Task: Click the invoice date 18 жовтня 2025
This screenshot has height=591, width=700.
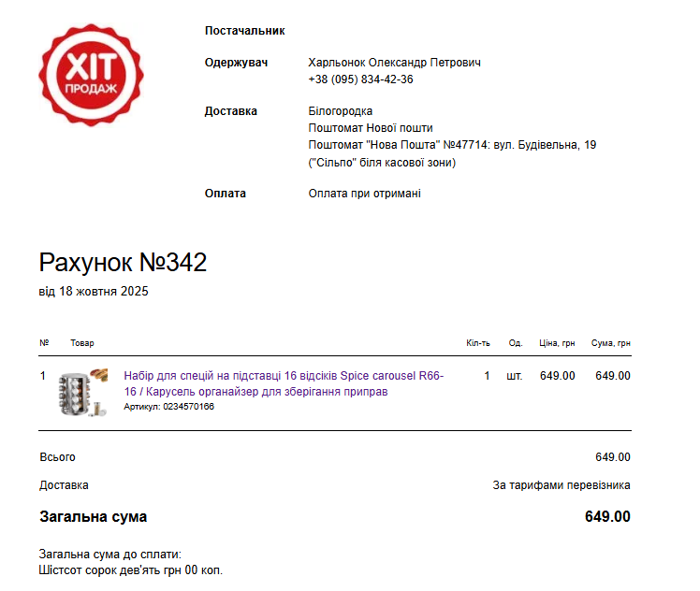Action: 94,292
